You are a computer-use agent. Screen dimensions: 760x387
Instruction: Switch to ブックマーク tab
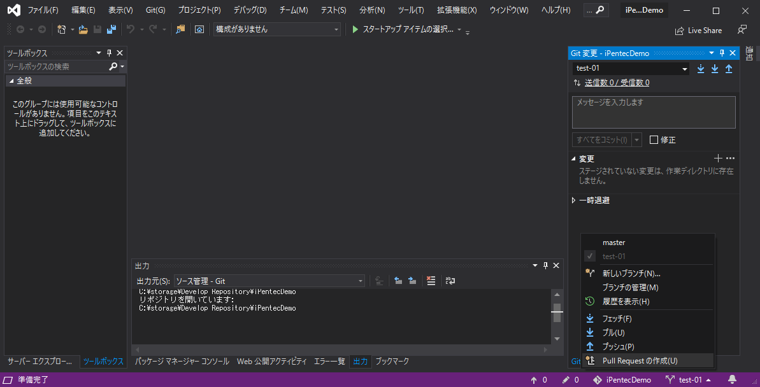click(392, 361)
